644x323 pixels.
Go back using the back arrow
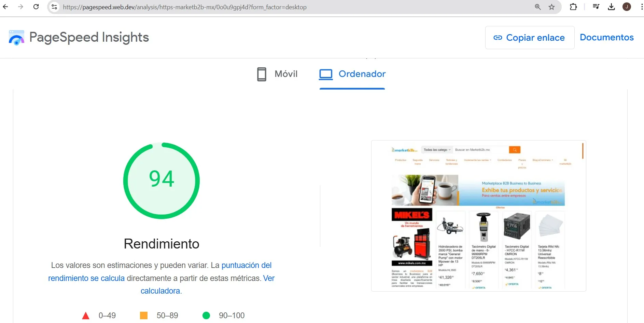[x=5, y=7]
